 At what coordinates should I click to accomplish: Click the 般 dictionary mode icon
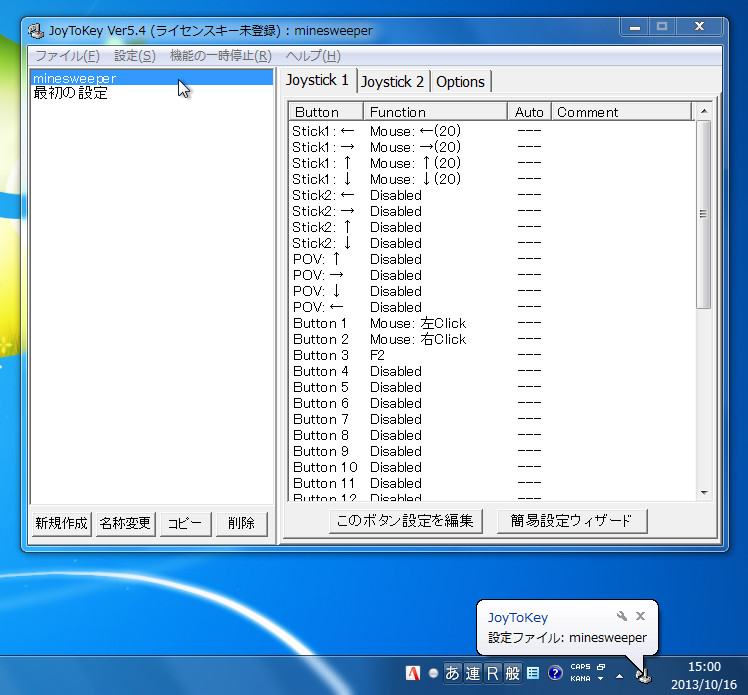pos(512,673)
